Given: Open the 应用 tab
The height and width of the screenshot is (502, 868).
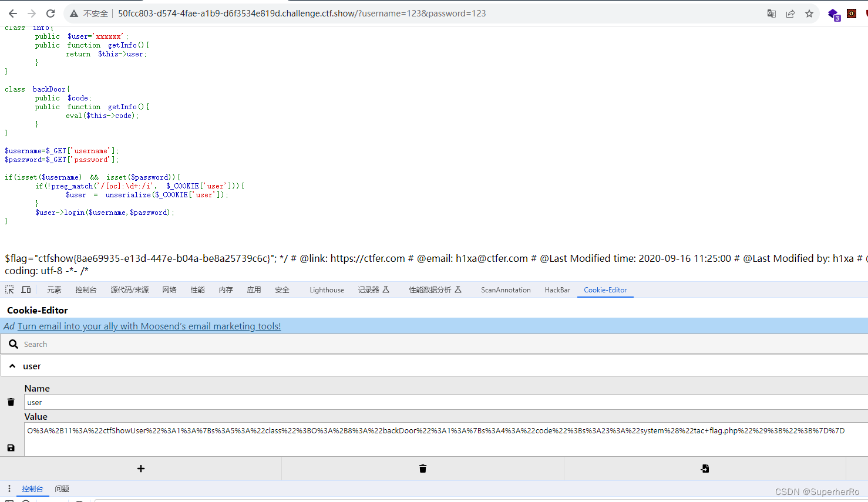Looking at the screenshot, I should pos(254,290).
